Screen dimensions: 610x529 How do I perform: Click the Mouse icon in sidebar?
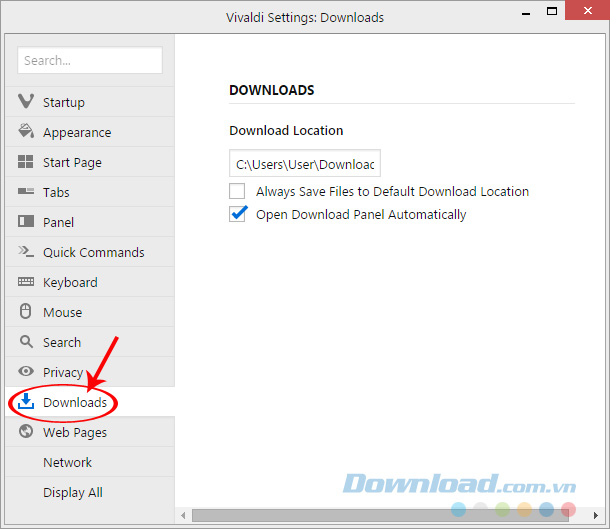pos(26,311)
